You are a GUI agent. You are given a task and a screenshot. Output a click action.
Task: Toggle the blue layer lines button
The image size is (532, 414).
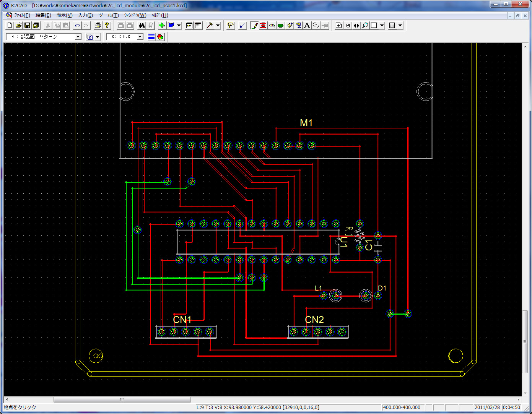point(151,37)
